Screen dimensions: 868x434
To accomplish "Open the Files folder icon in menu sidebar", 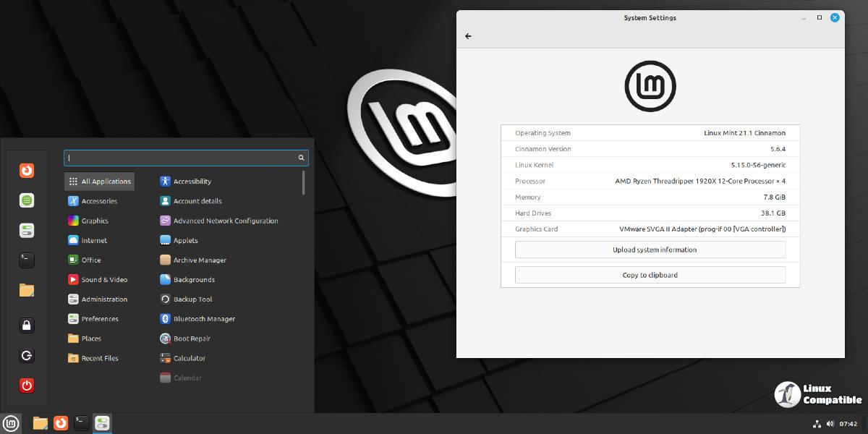I will point(27,290).
